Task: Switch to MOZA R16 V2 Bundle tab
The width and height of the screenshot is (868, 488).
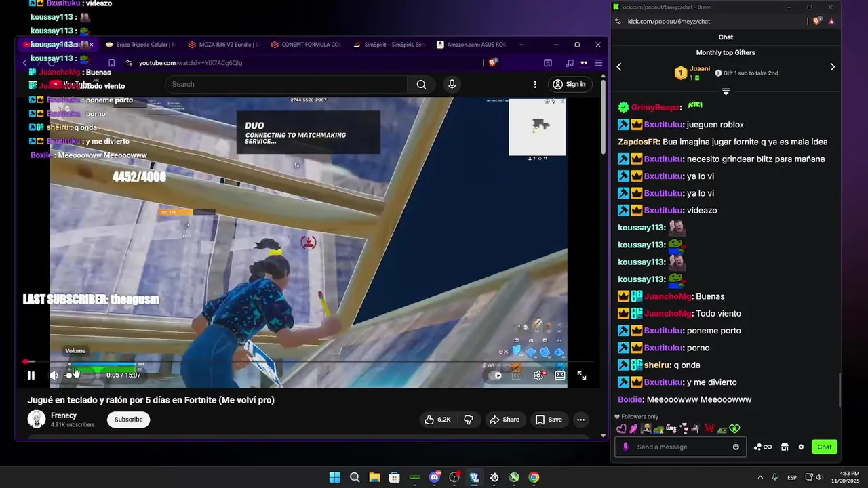Action: tap(223, 45)
